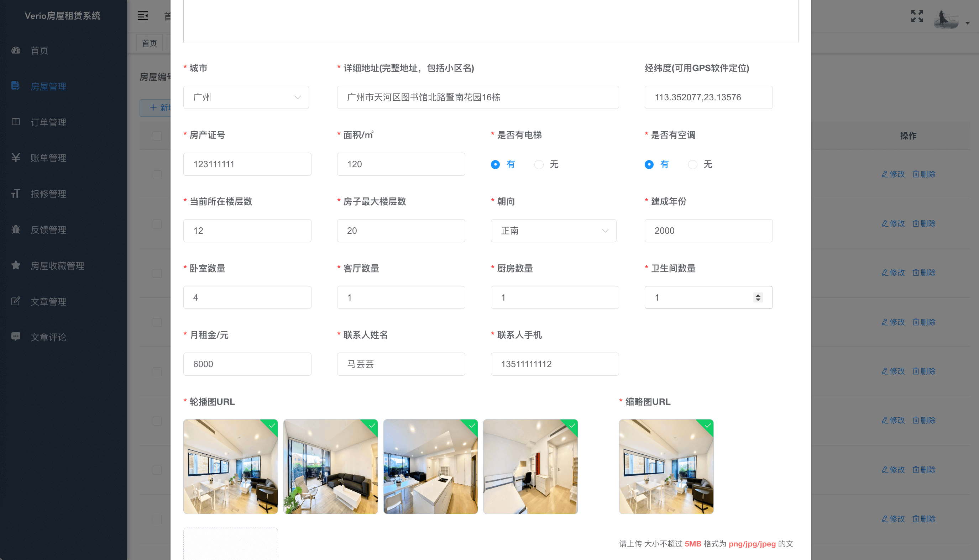979x560 pixels.
Task: Click the 账单管理 yen icon
Action: (x=16, y=157)
